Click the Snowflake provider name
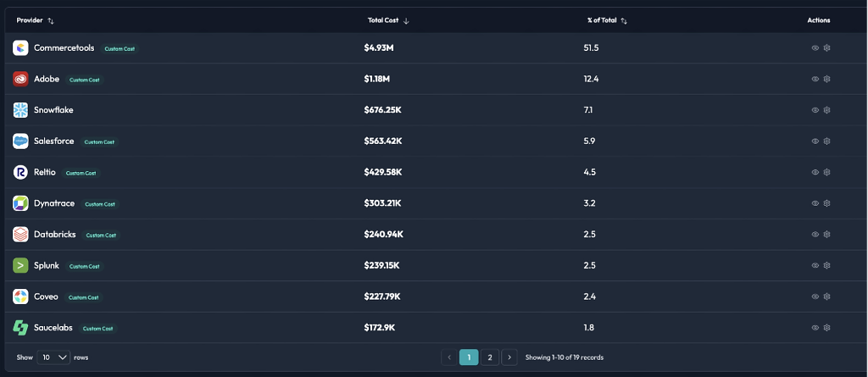The height and width of the screenshot is (377, 868). [53, 110]
